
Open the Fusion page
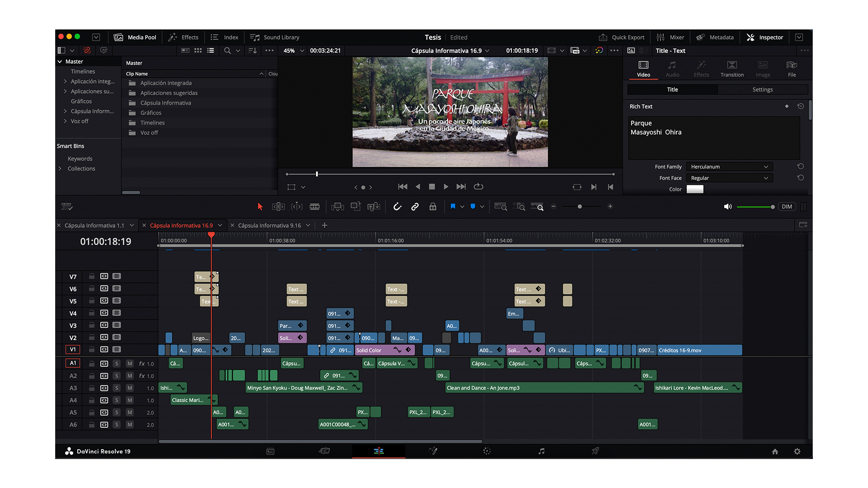tap(433, 451)
